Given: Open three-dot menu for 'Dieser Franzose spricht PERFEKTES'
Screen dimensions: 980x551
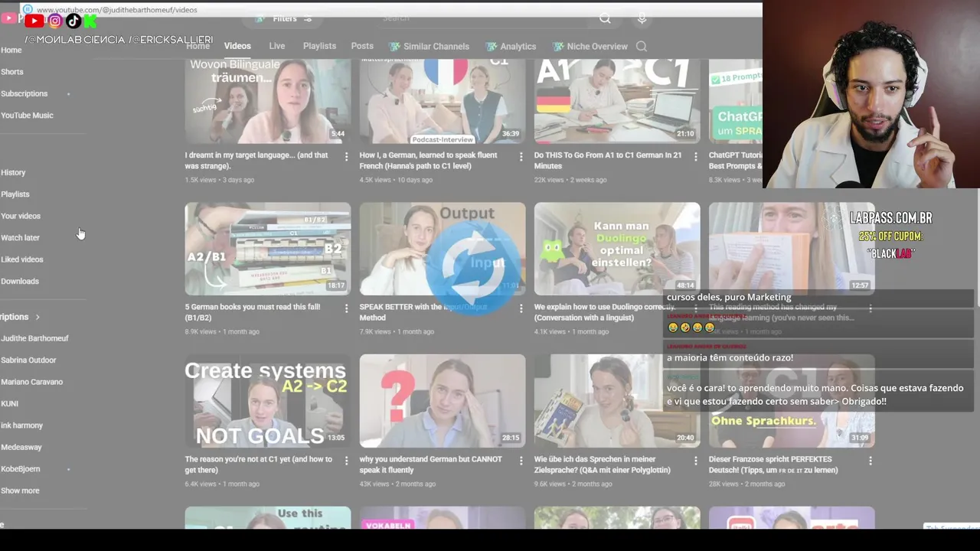Looking at the screenshot, I should coord(870,461).
